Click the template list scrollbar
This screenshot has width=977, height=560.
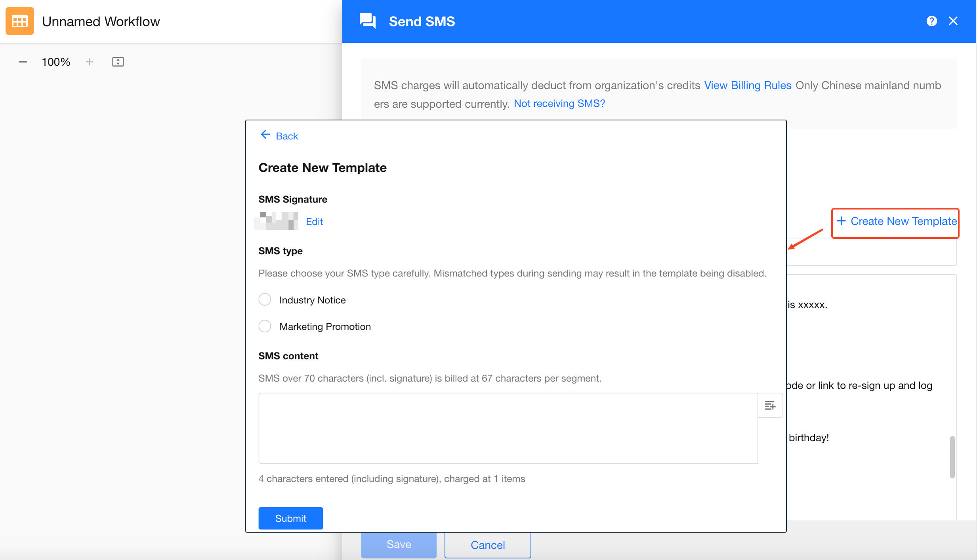tap(952, 457)
